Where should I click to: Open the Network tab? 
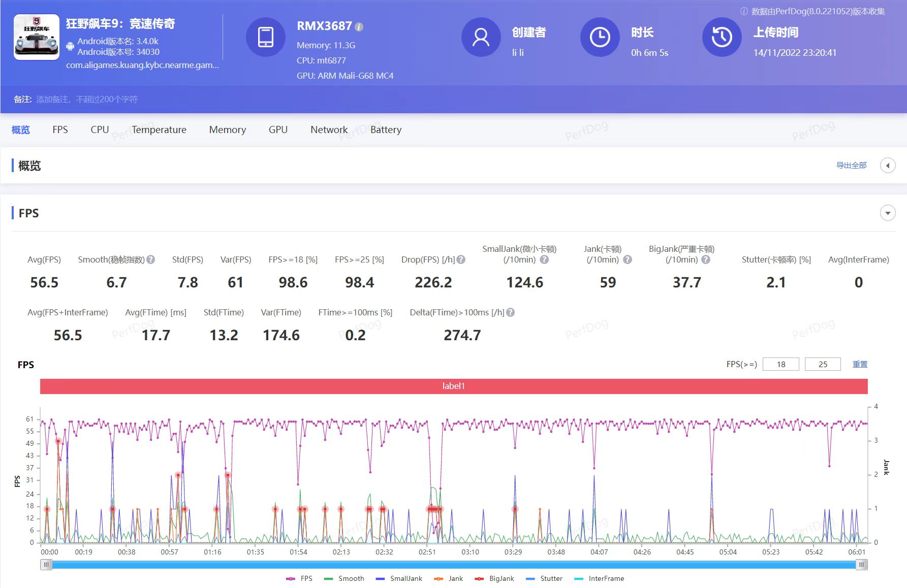[x=329, y=129]
